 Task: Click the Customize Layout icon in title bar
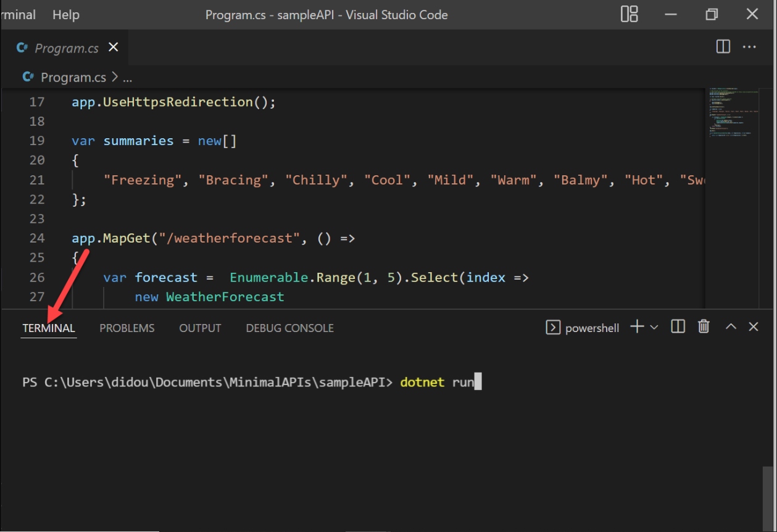(x=629, y=15)
